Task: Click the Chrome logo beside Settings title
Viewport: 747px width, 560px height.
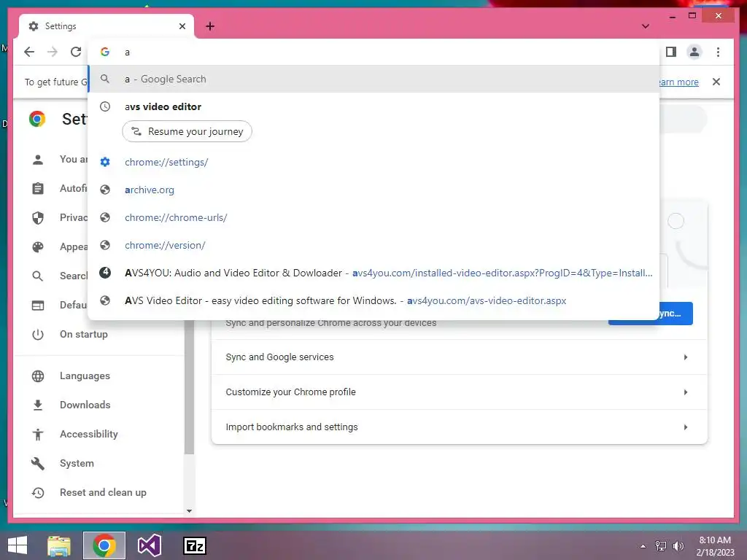Action: (37, 119)
